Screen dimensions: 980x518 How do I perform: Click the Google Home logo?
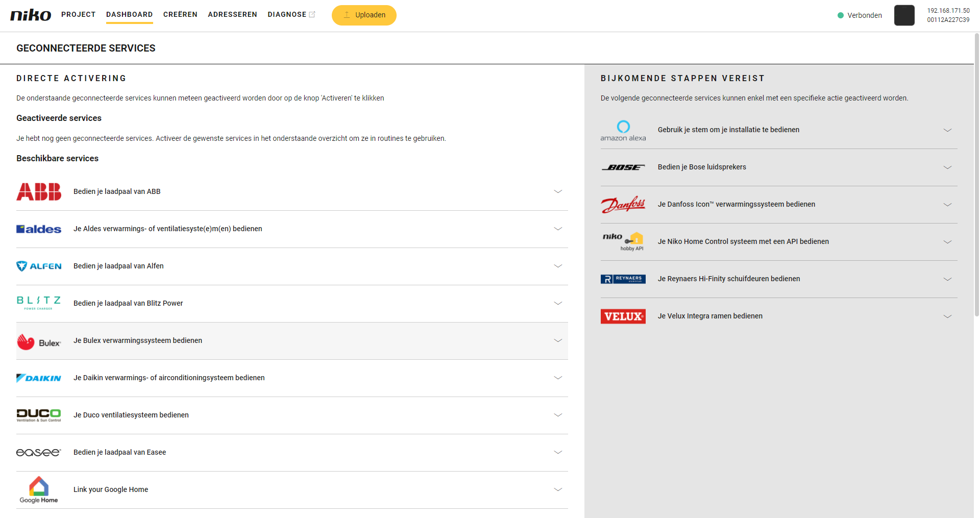click(39, 490)
